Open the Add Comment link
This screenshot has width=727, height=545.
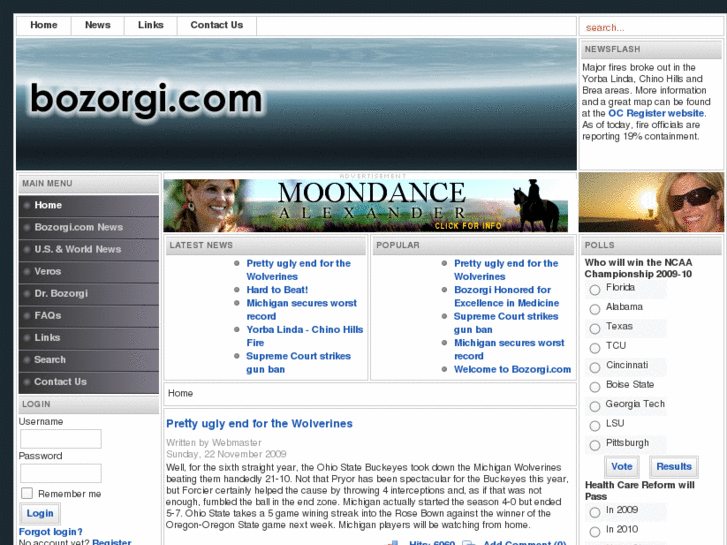coord(524,542)
